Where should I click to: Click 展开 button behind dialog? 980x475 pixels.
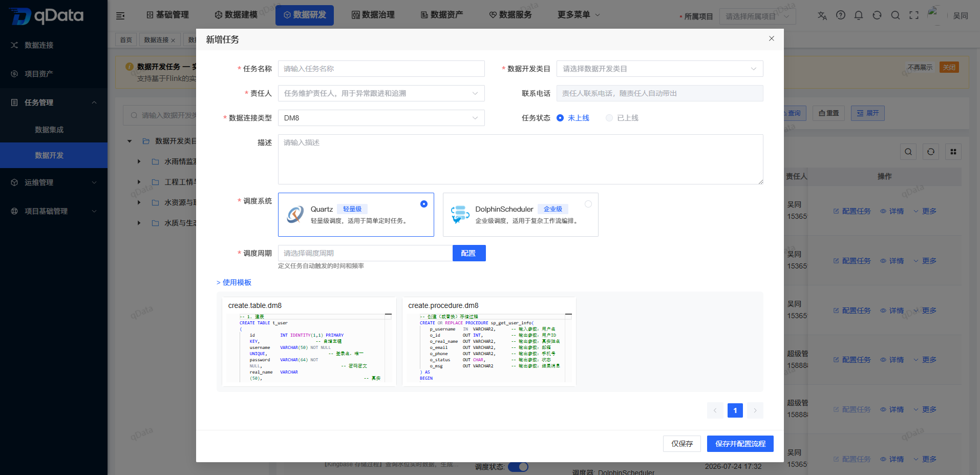[x=868, y=113]
